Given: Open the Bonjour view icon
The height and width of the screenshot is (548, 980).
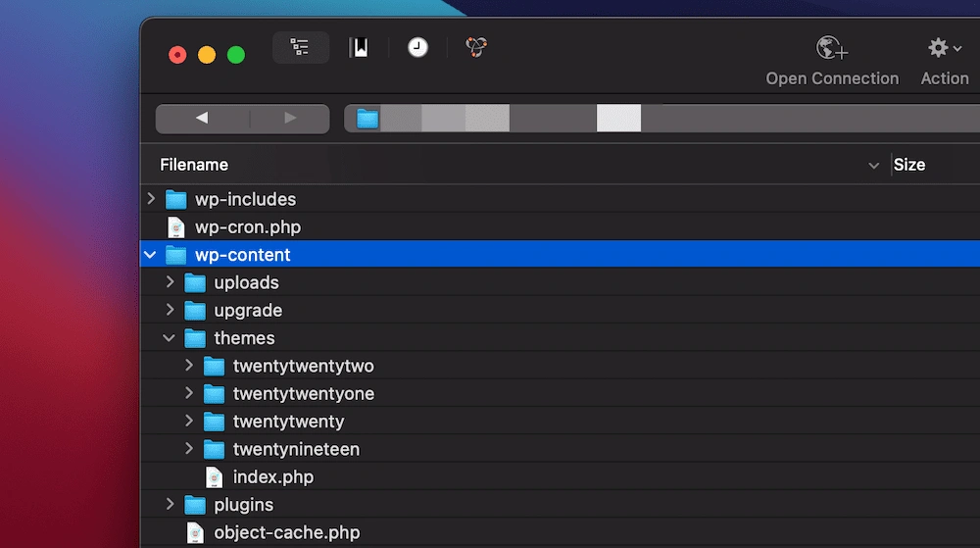Looking at the screenshot, I should (476, 47).
